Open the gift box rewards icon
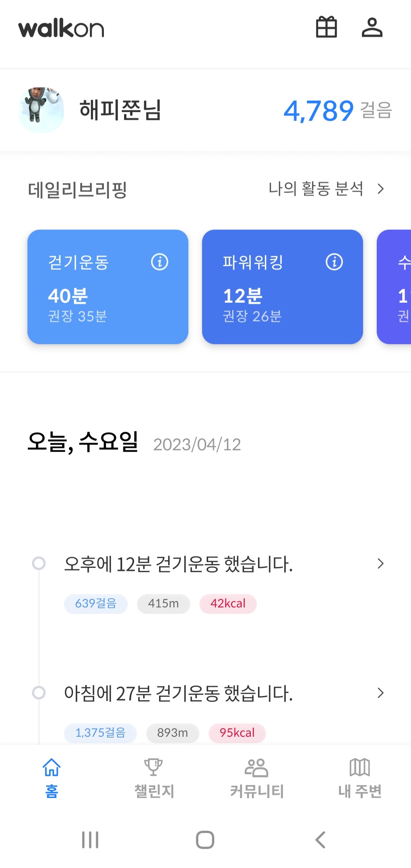The height and width of the screenshot is (868, 411). tap(327, 27)
